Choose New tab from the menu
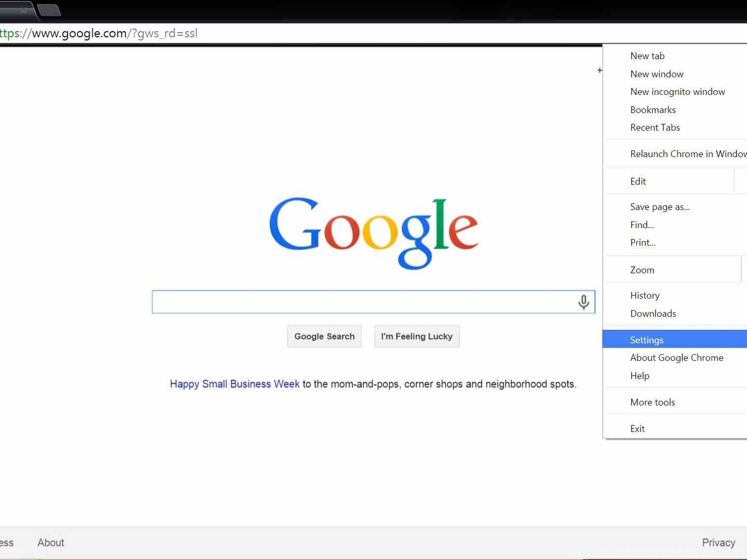Image resolution: width=747 pixels, height=560 pixels. [675, 56]
